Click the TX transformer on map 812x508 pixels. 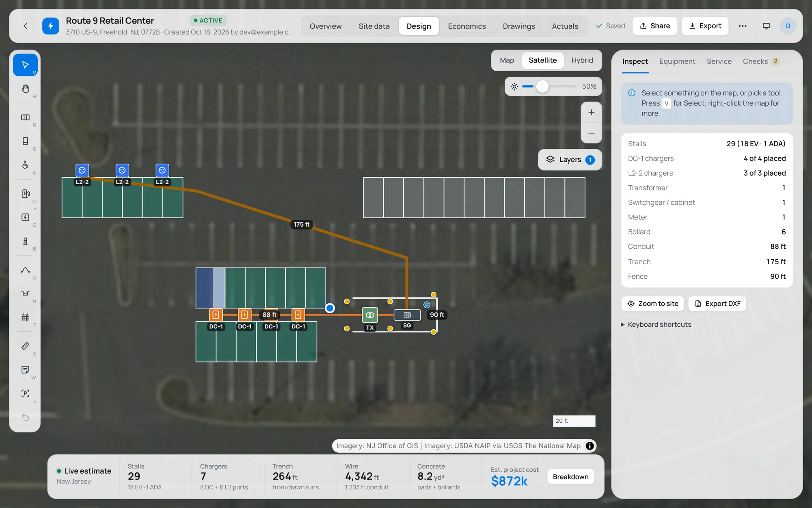click(x=370, y=315)
